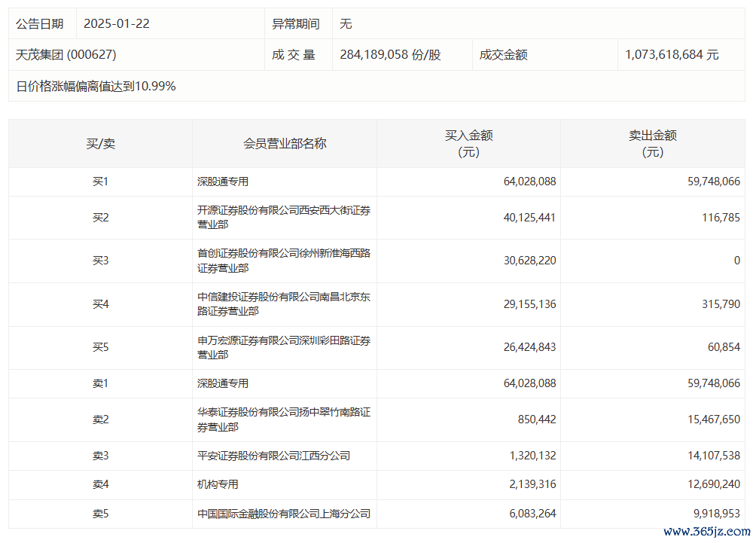Image resolution: width=756 pixels, height=543 pixels.
Task: Select the 申万宏源证券 深圳彩田路 branch name
Action: point(283,347)
